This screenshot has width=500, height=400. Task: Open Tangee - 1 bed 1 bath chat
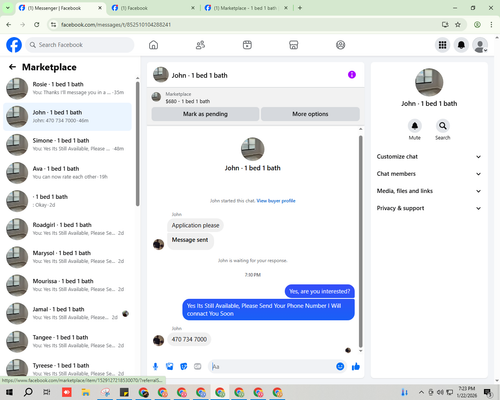point(68,341)
